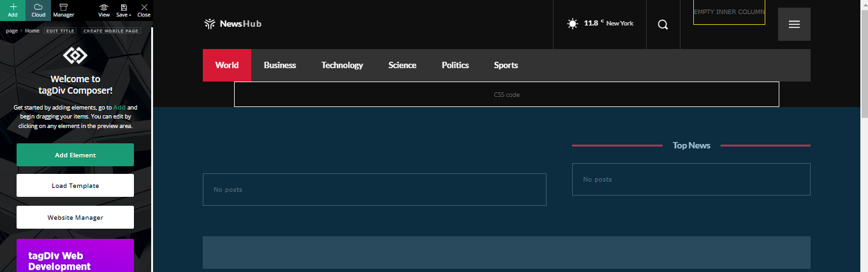The image size is (868, 272).
Task: Open the Add elements panel
Action: coord(13,10)
